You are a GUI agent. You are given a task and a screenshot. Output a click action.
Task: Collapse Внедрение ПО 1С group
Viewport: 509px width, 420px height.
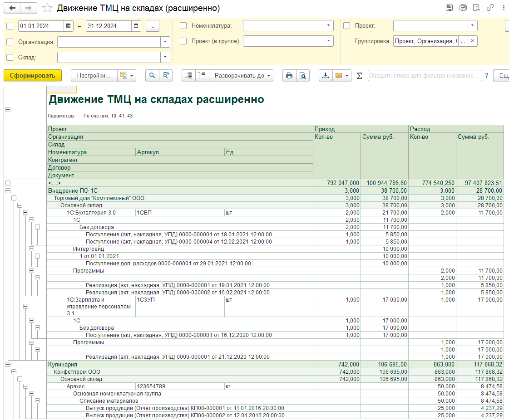point(8,190)
